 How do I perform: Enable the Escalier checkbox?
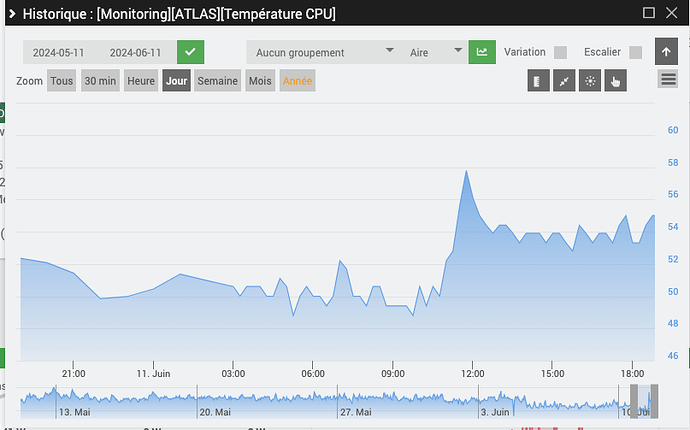pos(635,52)
